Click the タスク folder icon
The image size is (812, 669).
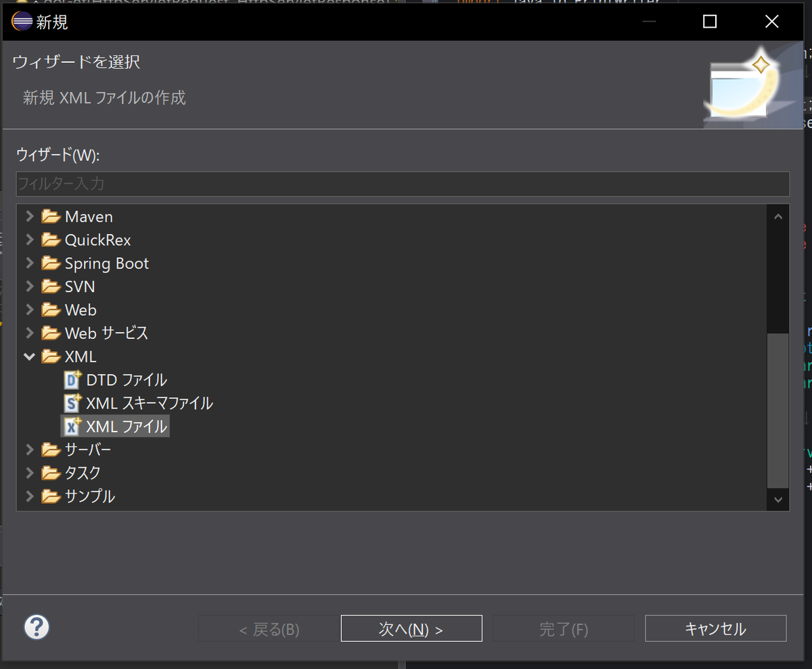pos(51,473)
